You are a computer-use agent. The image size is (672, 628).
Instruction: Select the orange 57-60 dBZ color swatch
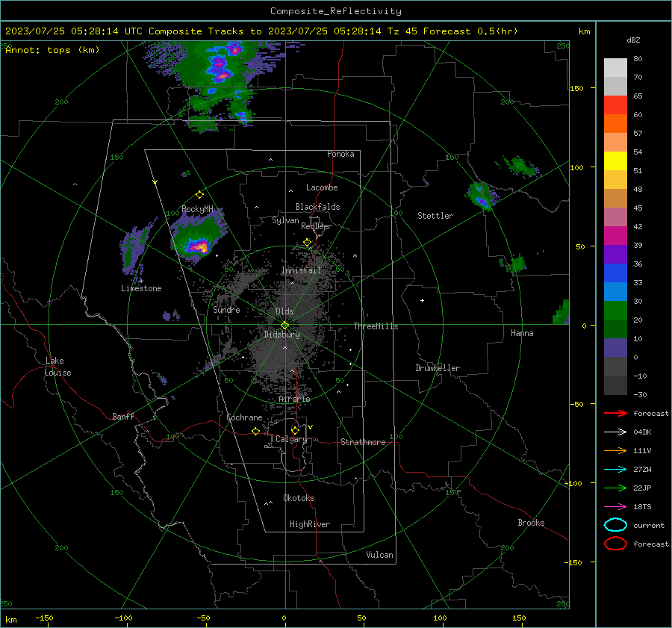click(x=615, y=124)
